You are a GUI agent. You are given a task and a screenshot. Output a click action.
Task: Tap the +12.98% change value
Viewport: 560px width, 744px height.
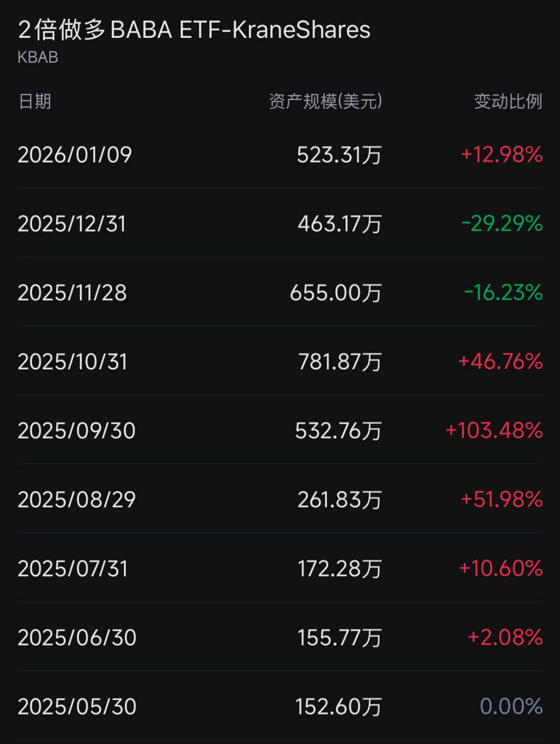point(501,155)
